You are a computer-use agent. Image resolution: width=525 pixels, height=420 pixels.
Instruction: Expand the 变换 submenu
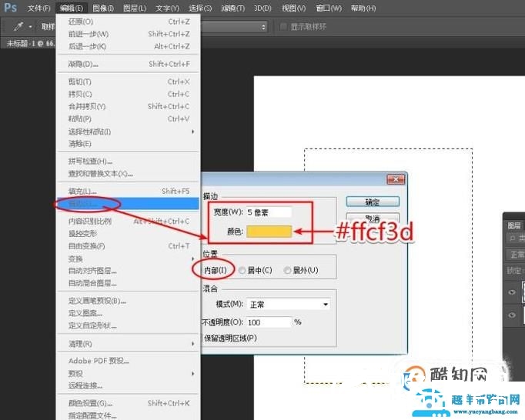point(129,258)
